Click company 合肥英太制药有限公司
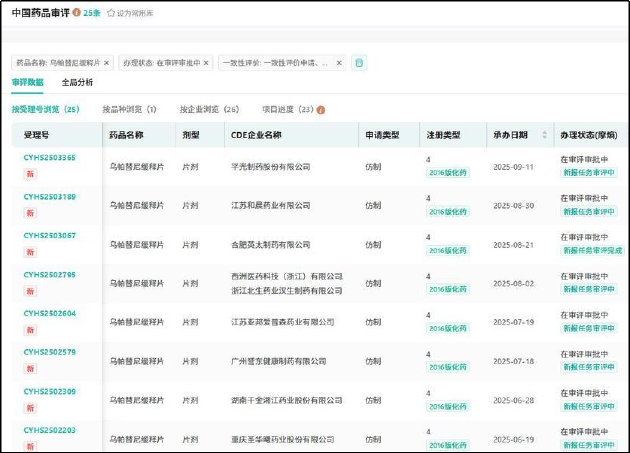 270,244
